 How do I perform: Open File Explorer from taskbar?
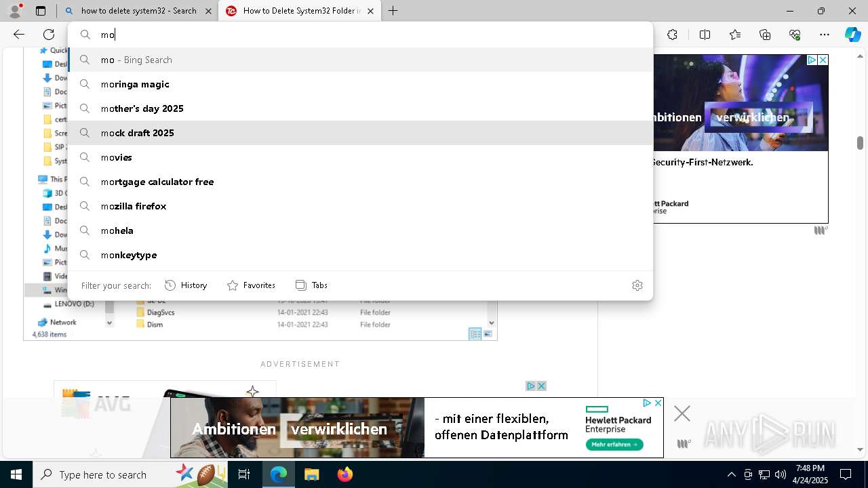coord(311,474)
